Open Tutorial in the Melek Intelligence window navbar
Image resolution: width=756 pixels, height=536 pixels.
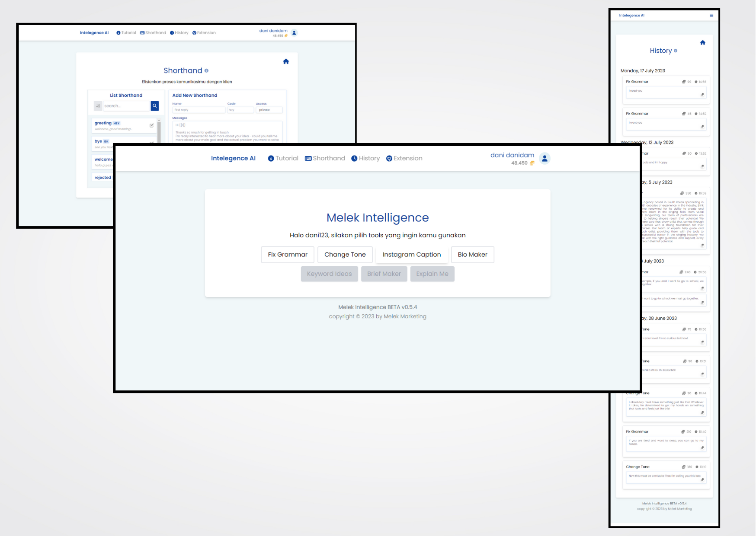tap(283, 159)
